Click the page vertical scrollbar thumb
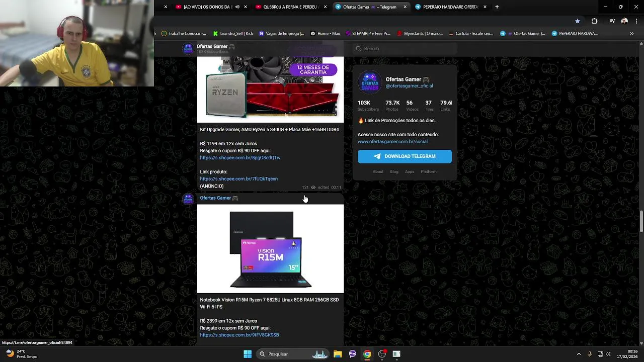644x362 pixels. [641, 222]
